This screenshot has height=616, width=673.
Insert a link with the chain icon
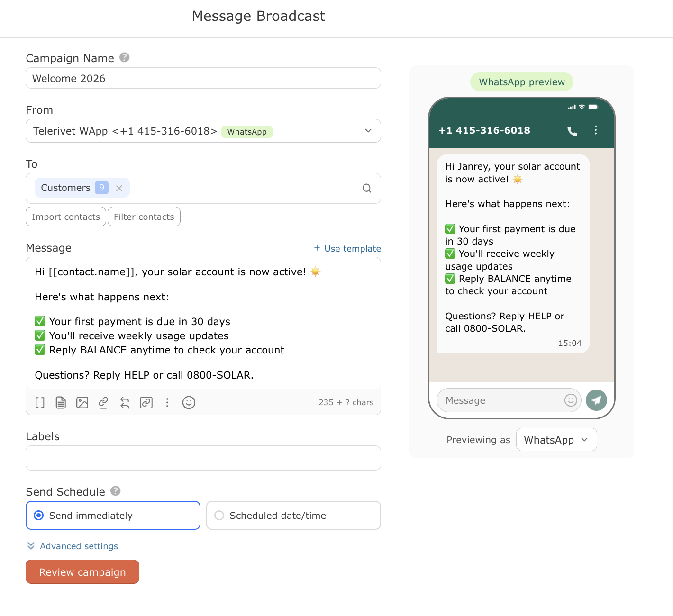[103, 402]
